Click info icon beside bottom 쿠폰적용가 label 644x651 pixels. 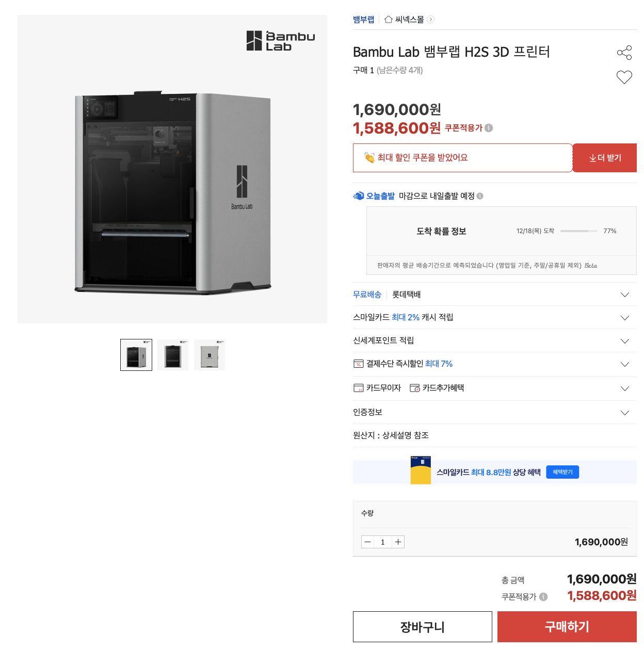pos(543,597)
